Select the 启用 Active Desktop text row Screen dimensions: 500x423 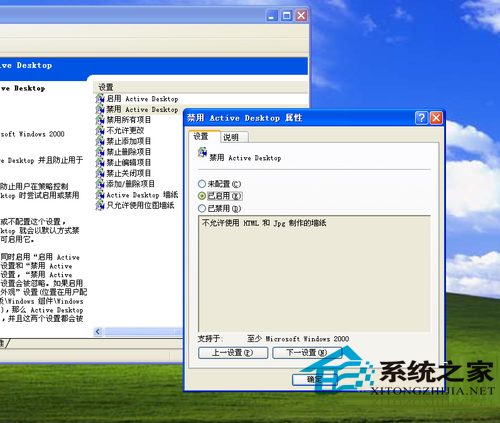click(x=142, y=99)
